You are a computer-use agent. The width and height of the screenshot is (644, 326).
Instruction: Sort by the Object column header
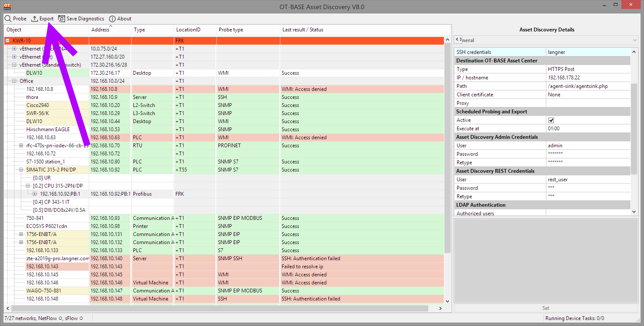point(46,30)
